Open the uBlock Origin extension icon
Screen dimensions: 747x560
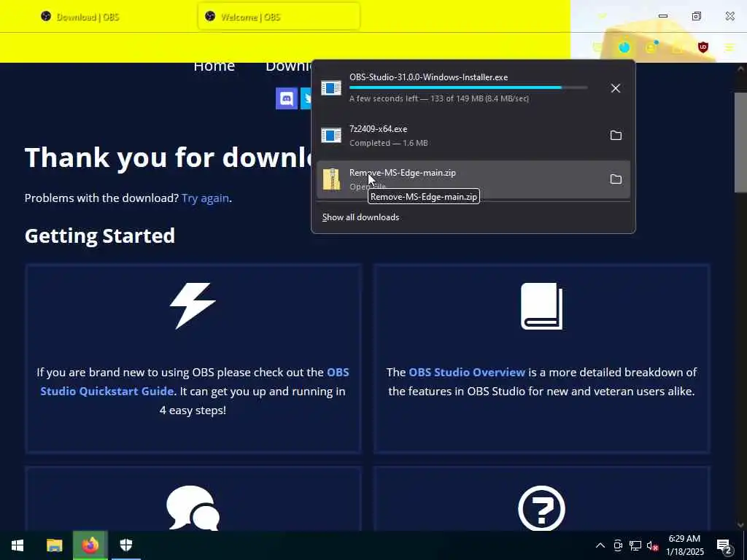703,47
